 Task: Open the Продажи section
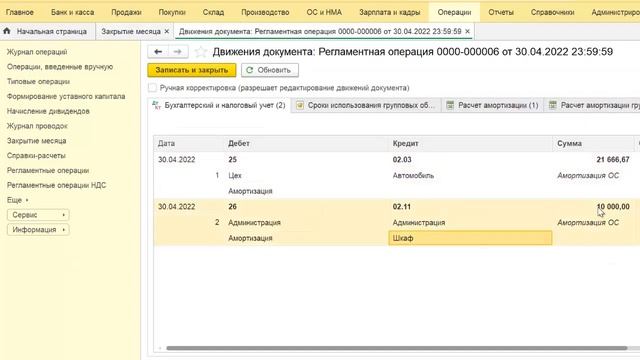coord(126,12)
